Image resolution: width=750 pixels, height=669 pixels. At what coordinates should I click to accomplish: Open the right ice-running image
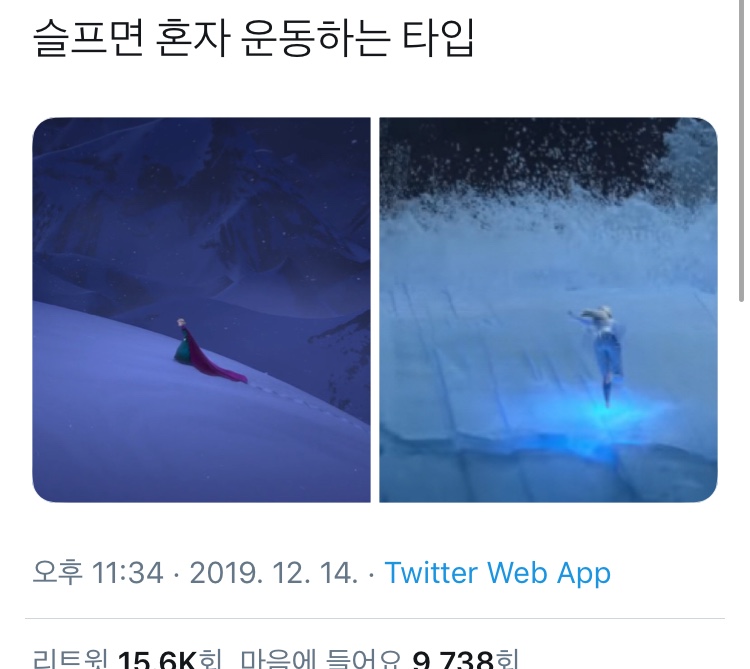[x=548, y=310]
